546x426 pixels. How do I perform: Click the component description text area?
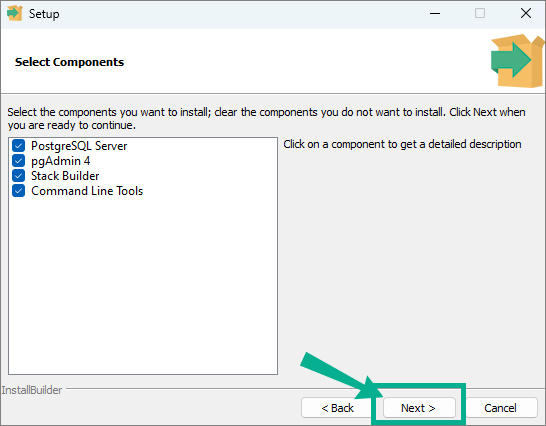coord(402,144)
